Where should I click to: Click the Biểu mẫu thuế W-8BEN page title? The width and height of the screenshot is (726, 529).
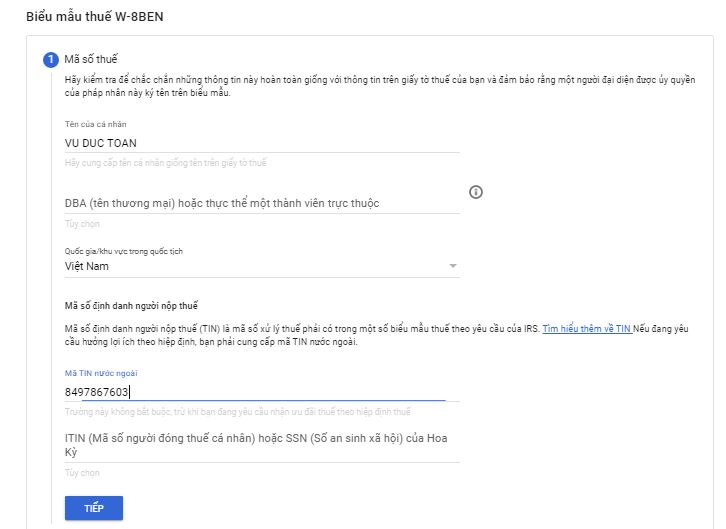pos(87,17)
